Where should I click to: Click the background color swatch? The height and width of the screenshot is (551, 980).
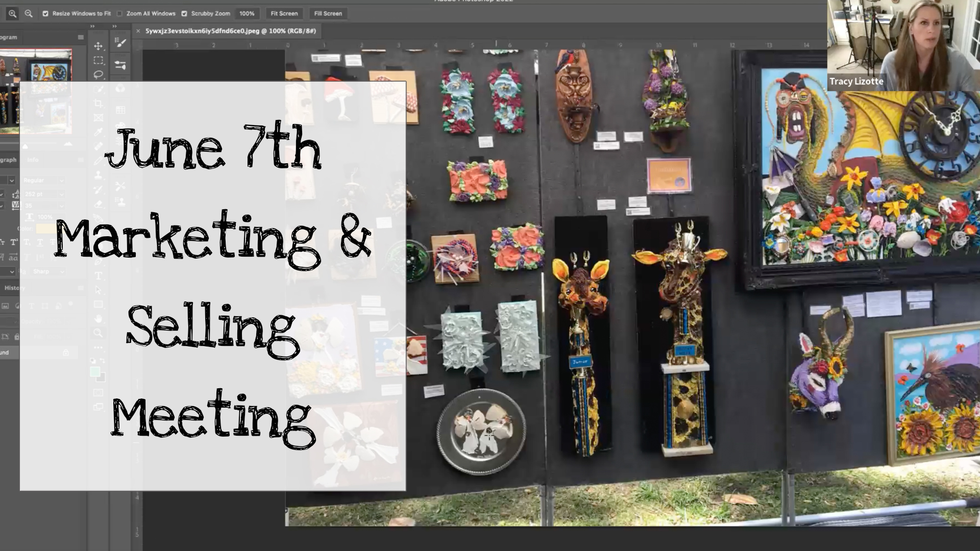point(101,377)
